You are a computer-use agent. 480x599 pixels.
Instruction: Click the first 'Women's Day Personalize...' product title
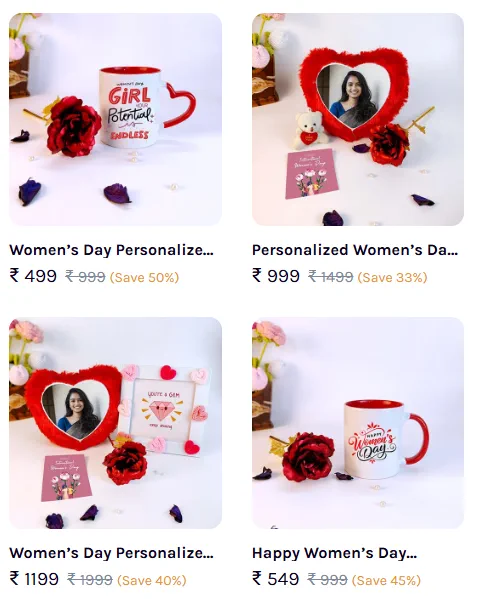tap(112, 250)
